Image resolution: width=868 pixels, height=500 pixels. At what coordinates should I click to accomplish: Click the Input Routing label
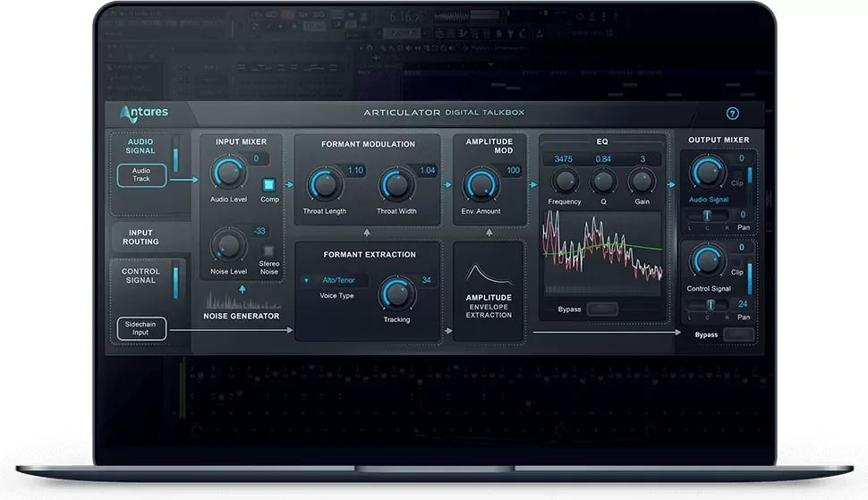140,237
